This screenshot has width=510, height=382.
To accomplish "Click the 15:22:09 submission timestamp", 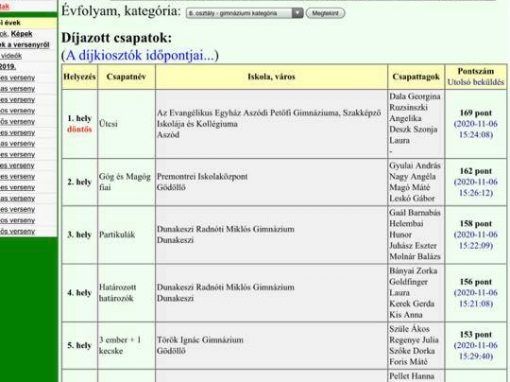I will coord(476,245).
